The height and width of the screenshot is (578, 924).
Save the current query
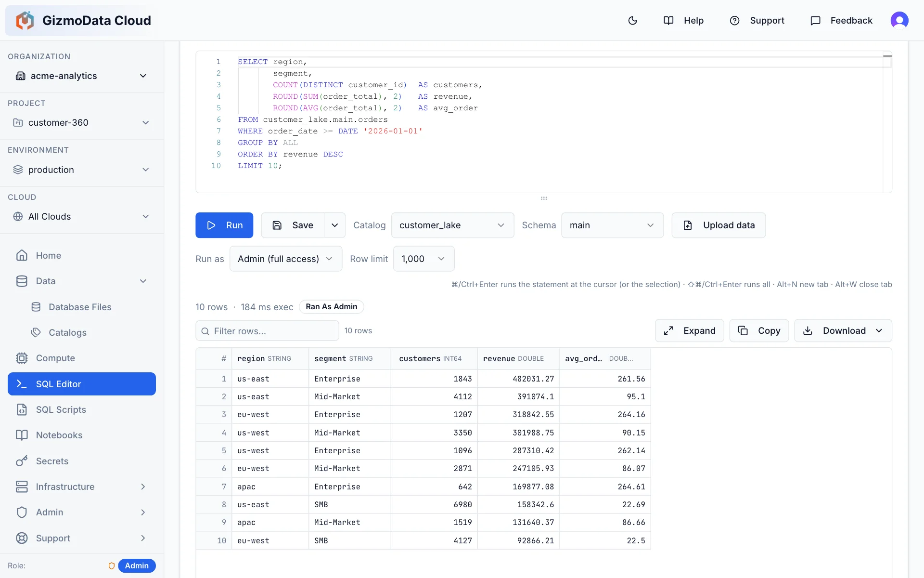[x=293, y=225]
